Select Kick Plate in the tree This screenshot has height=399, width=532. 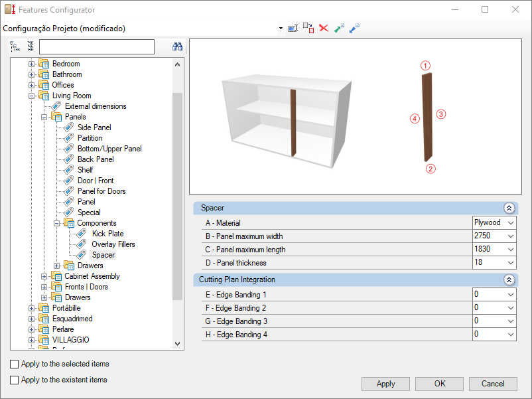(x=107, y=234)
